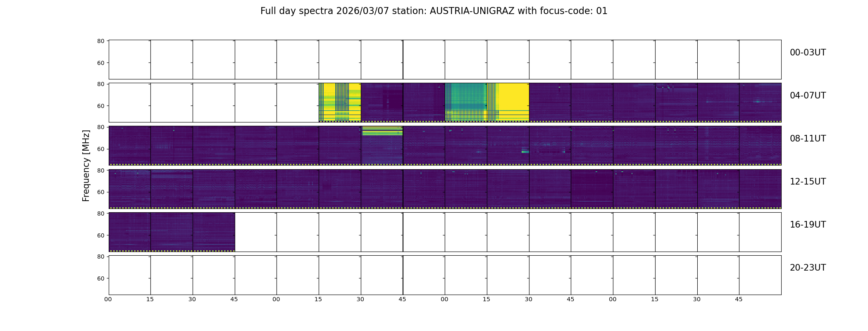Click the solid yellow saturated block in 04-07UT row

(514, 102)
